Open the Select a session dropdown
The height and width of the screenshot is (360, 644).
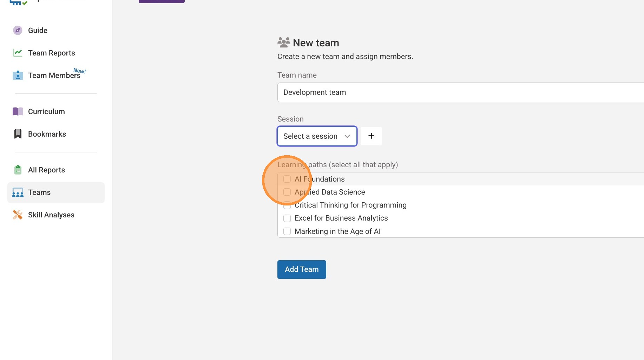[317, 136]
